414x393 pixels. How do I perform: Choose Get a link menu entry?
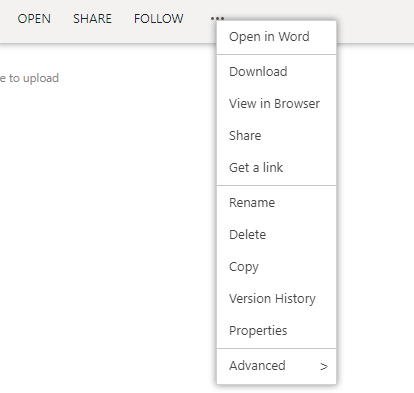276,167
